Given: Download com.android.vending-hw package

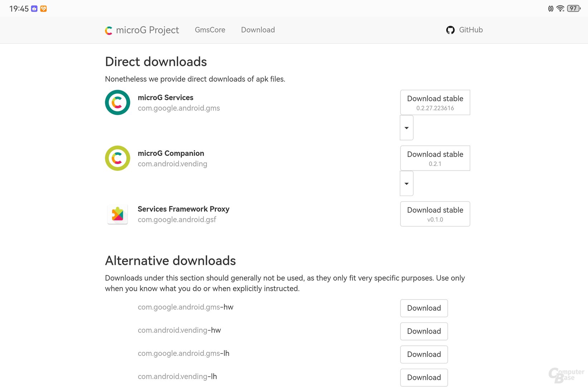Looking at the screenshot, I should 424,331.
